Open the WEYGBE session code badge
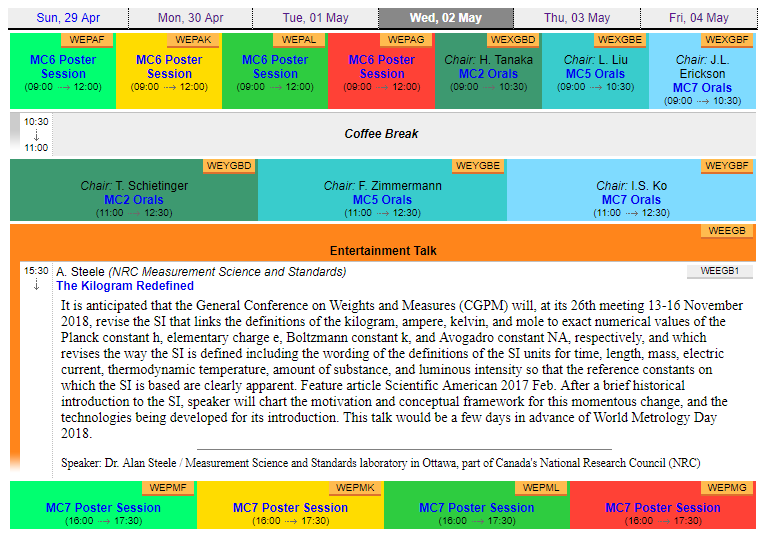 (x=478, y=166)
